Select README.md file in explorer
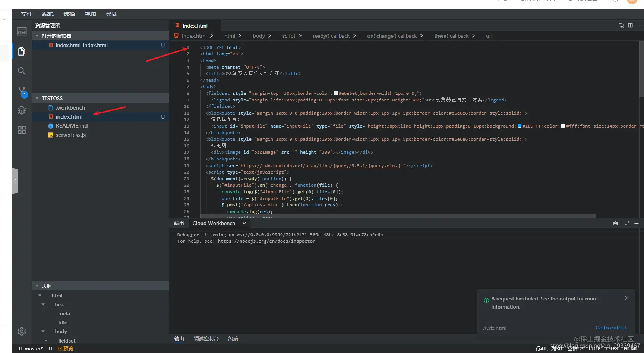Viewport: 644px width, 353px height. 72,126
